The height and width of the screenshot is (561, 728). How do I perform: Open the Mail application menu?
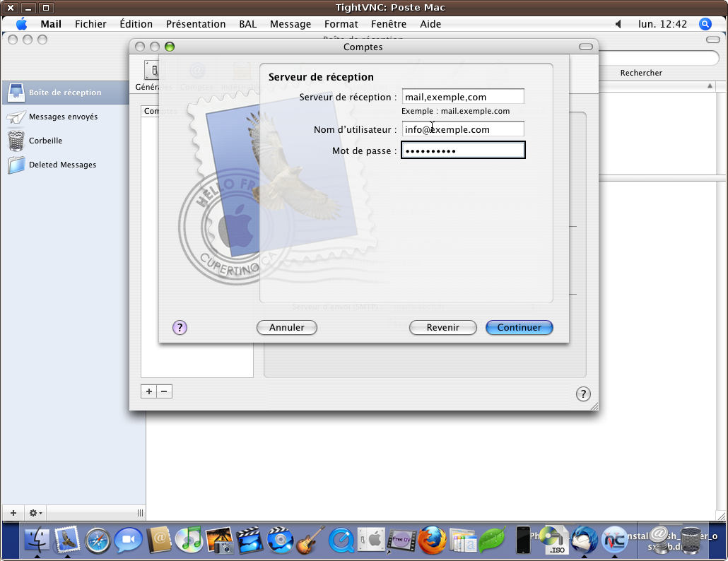tap(51, 24)
